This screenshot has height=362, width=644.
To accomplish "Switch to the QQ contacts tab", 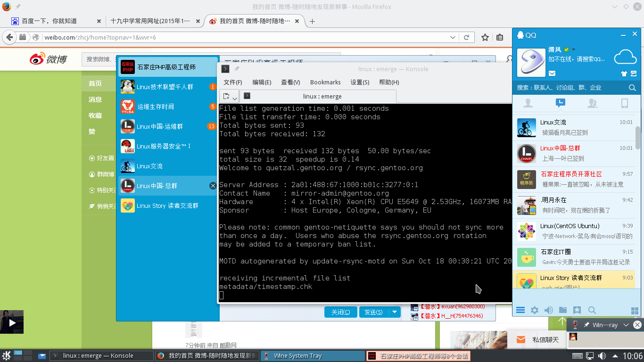I will pyautogui.click(x=528, y=103).
